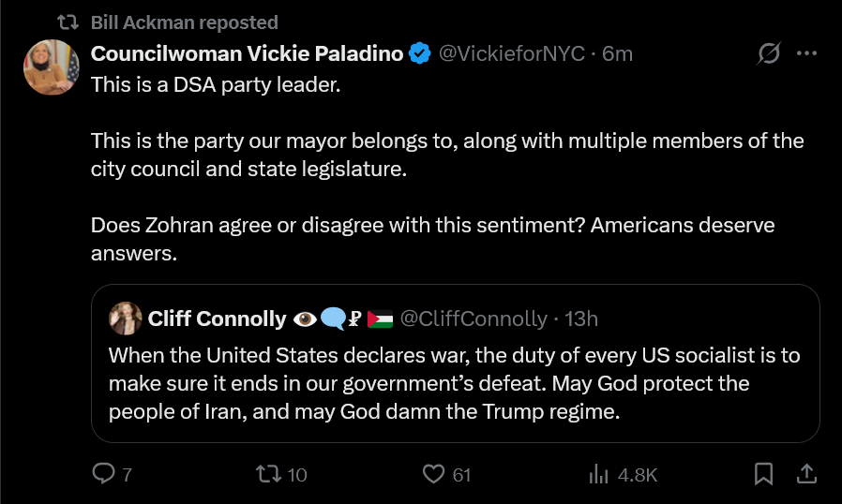
Task: Open view analytics bar chart icon
Action: (x=598, y=474)
